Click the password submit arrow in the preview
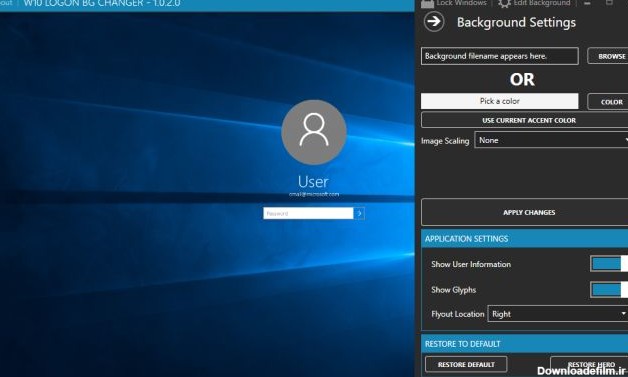The image size is (628, 377). 359,214
